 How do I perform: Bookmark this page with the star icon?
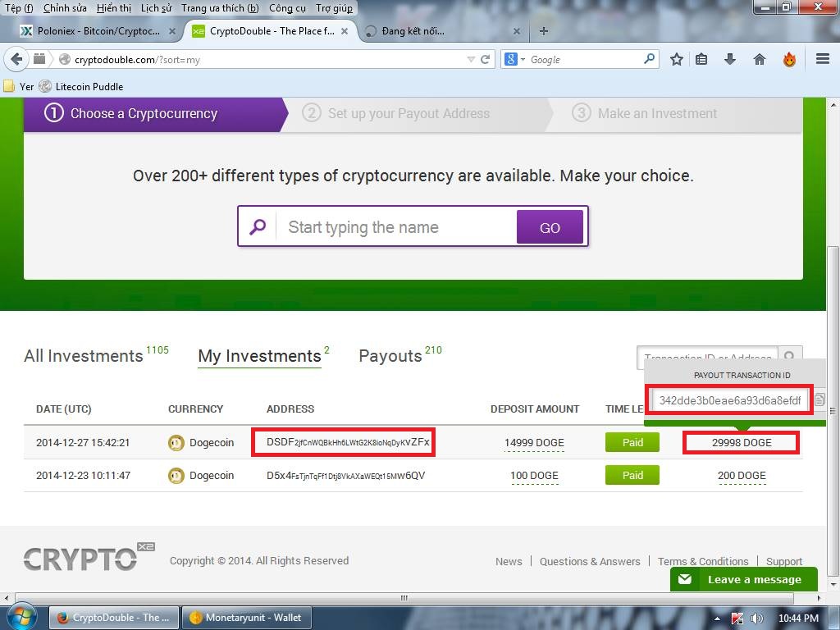[x=677, y=59]
